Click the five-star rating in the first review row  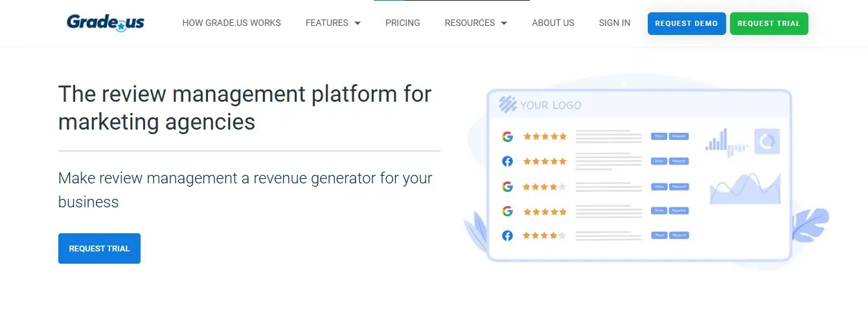[x=545, y=137]
